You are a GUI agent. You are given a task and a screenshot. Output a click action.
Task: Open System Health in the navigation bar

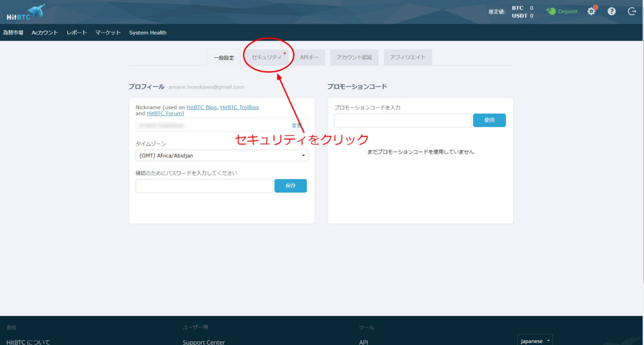click(x=148, y=33)
